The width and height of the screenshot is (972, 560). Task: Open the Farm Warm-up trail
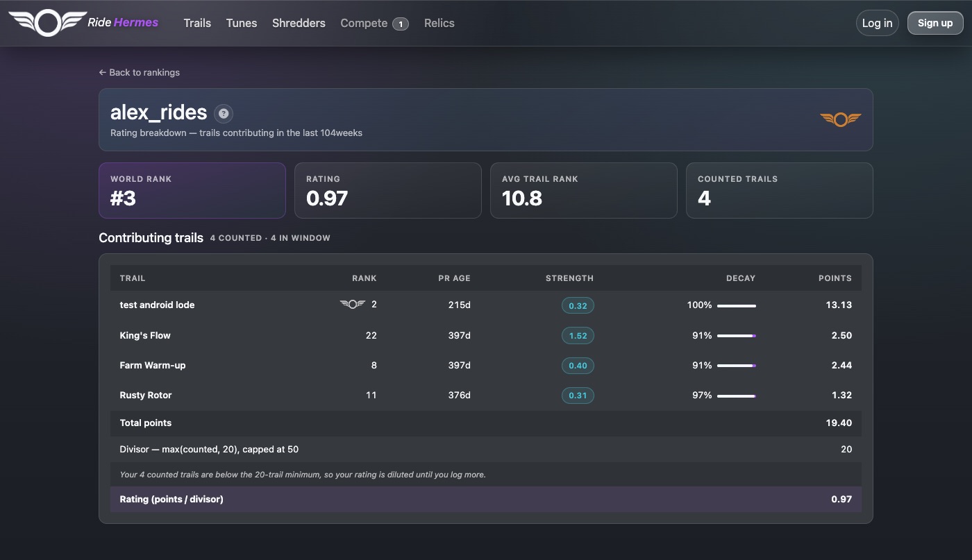coord(153,365)
